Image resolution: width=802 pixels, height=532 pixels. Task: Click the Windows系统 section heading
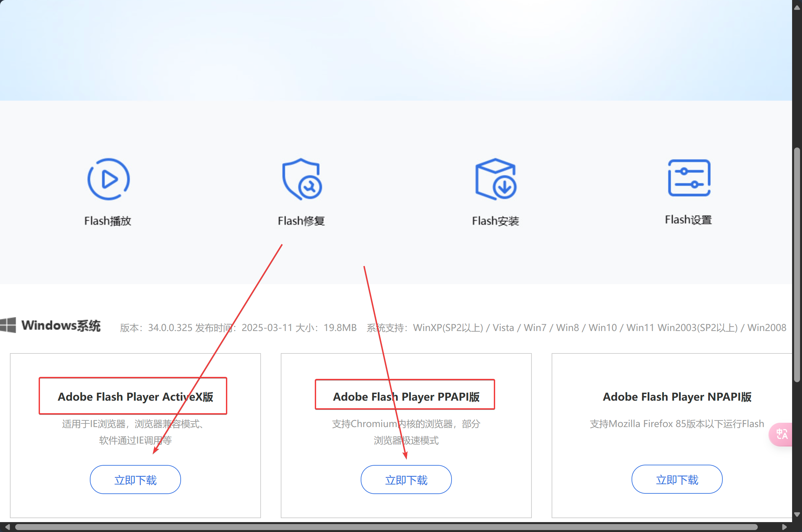pyautogui.click(x=61, y=326)
